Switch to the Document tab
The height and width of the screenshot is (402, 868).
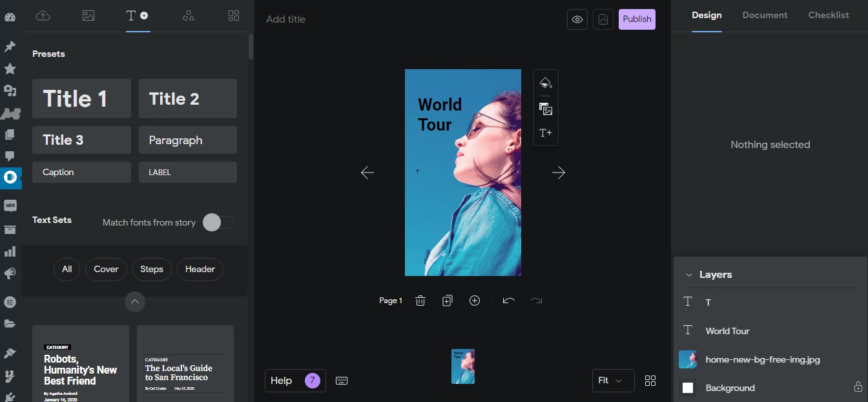click(765, 15)
